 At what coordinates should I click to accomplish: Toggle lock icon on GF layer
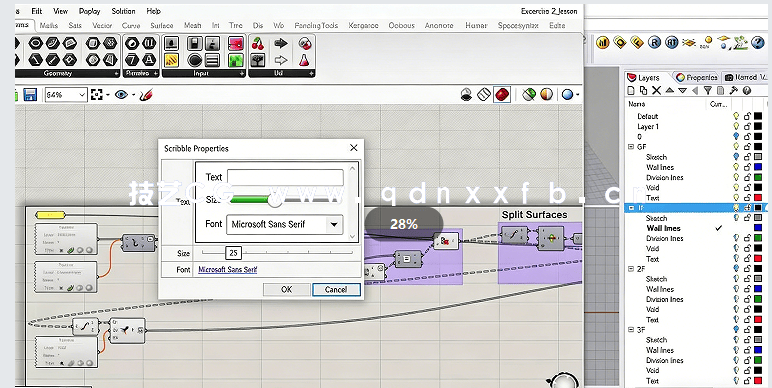click(x=747, y=147)
